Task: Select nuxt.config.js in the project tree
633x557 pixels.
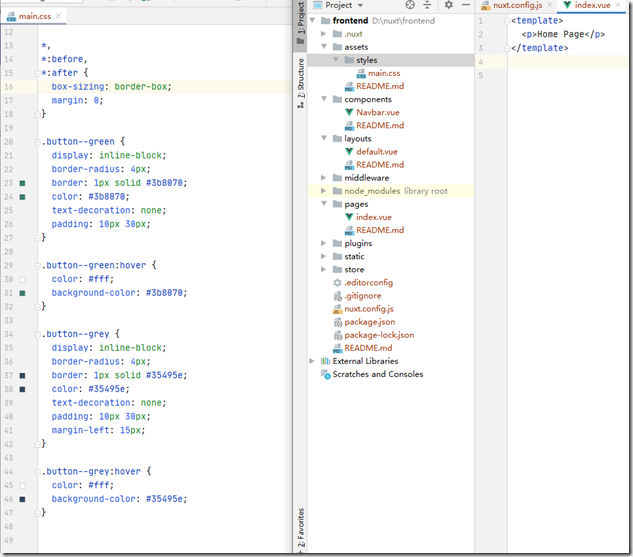Action: point(369,309)
